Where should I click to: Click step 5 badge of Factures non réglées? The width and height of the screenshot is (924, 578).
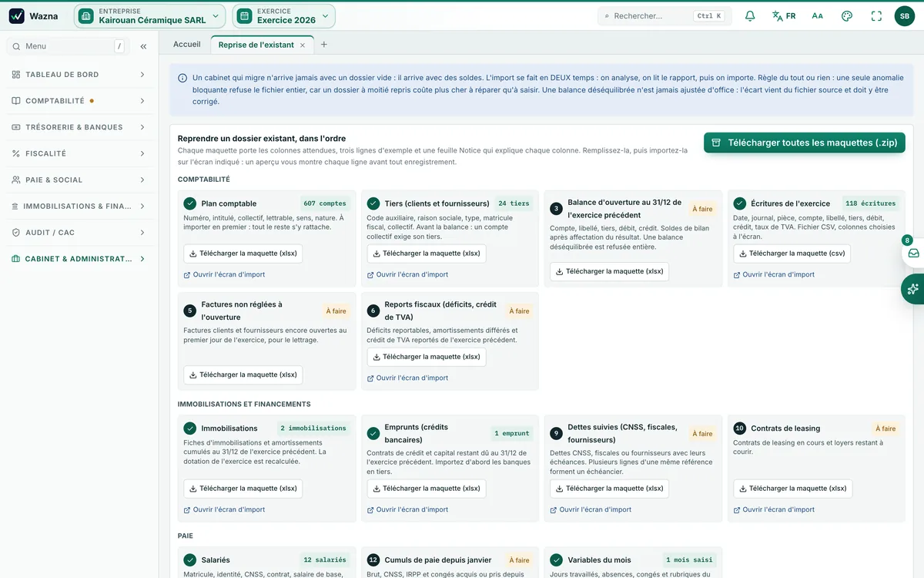click(189, 311)
